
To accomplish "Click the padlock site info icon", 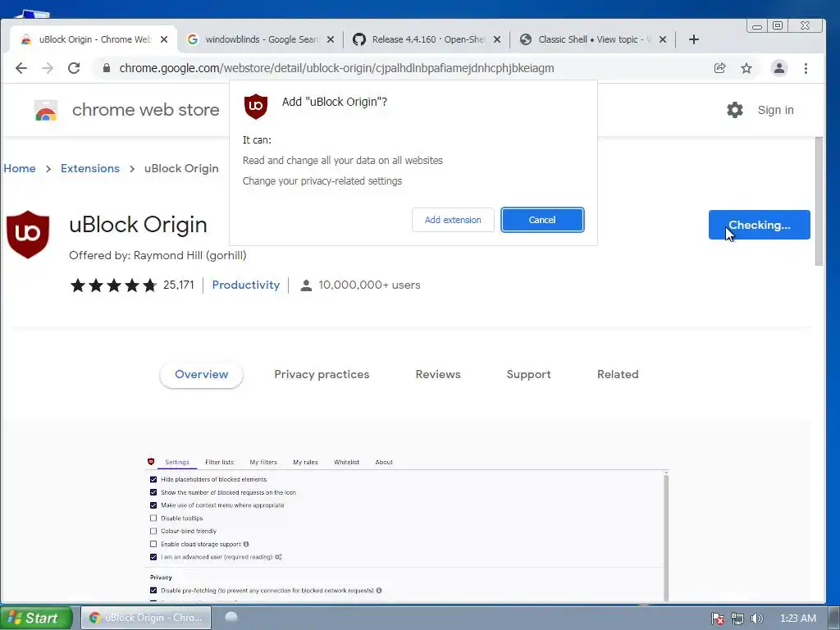I will click(x=107, y=68).
